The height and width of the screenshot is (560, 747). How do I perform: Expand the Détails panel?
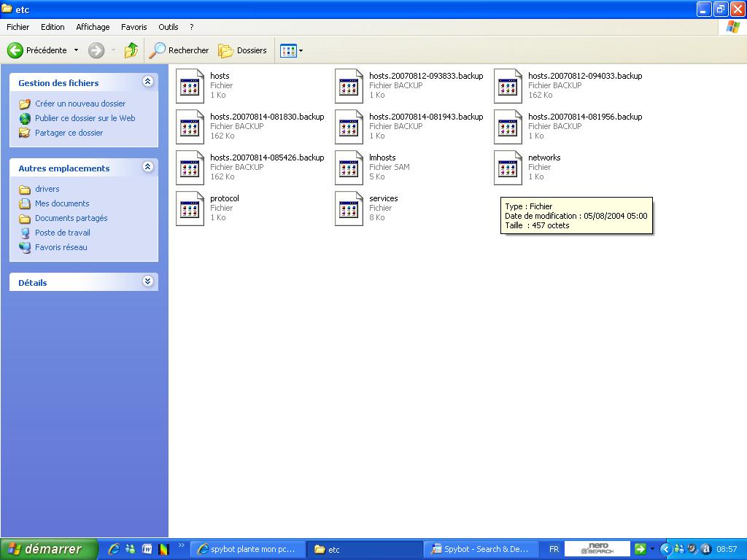click(147, 281)
